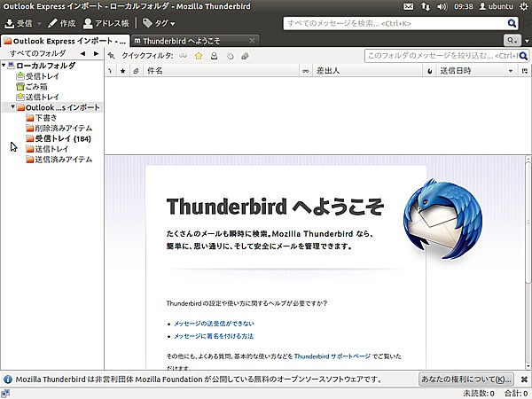Open the tab bar search button dropdown
The height and width of the screenshot is (399, 532).
[x=512, y=41]
